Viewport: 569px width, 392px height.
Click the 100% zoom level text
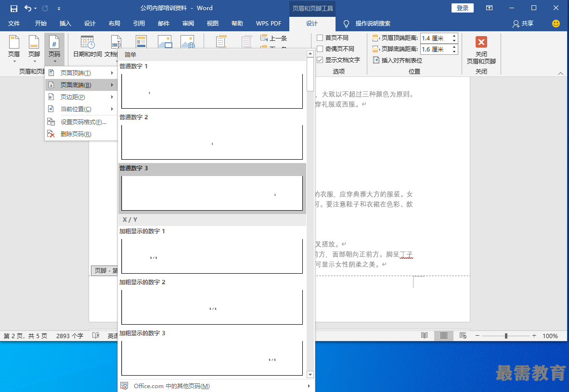point(550,336)
